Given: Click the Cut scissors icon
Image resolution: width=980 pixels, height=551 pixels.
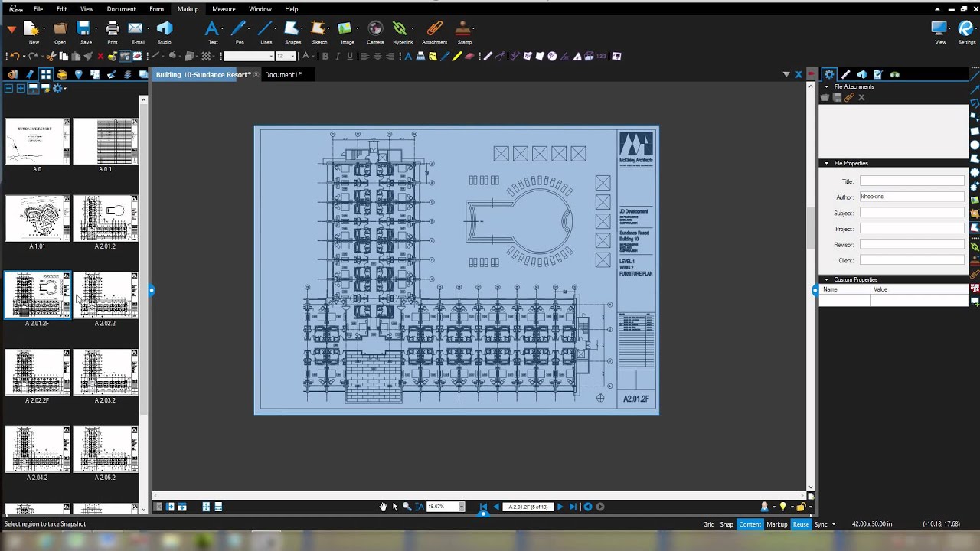Looking at the screenshot, I should (x=51, y=56).
